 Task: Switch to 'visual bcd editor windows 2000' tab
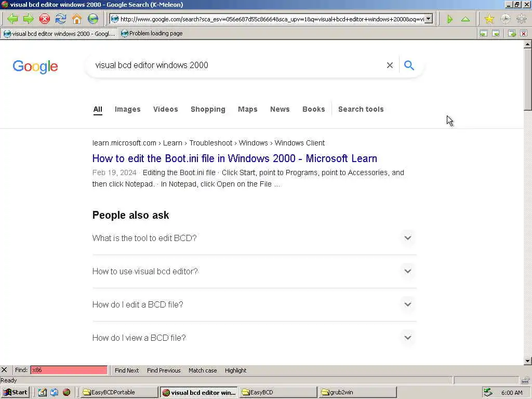click(59, 34)
